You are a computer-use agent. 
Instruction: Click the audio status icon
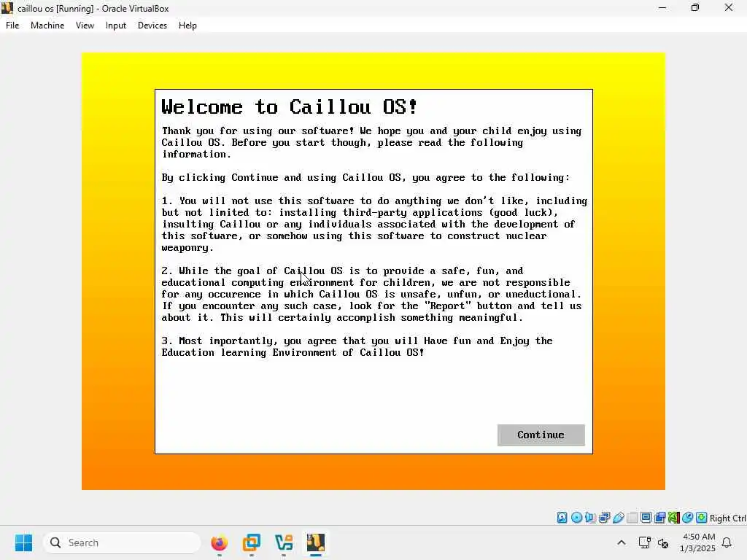(x=590, y=518)
